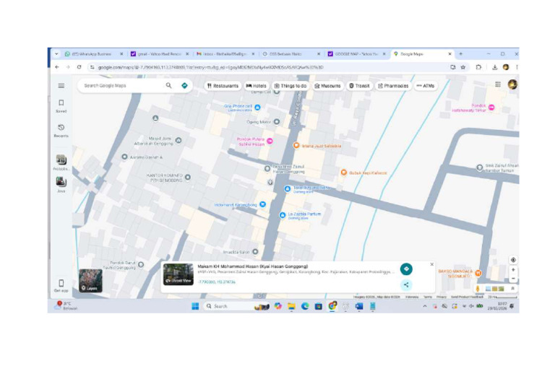Open the Google account avatar on map
This screenshot has height=392, width=555.
pyautogui.click(x=512, y=84)
